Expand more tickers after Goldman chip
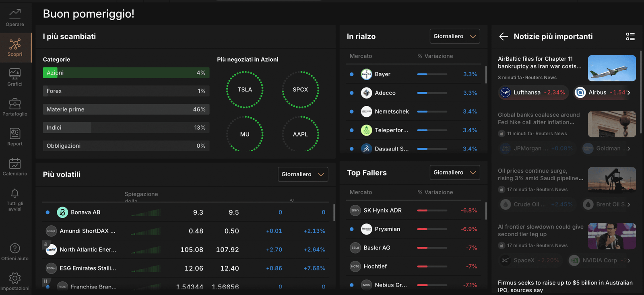Viewport: 644px width, 295px height. tap(629, 149)
